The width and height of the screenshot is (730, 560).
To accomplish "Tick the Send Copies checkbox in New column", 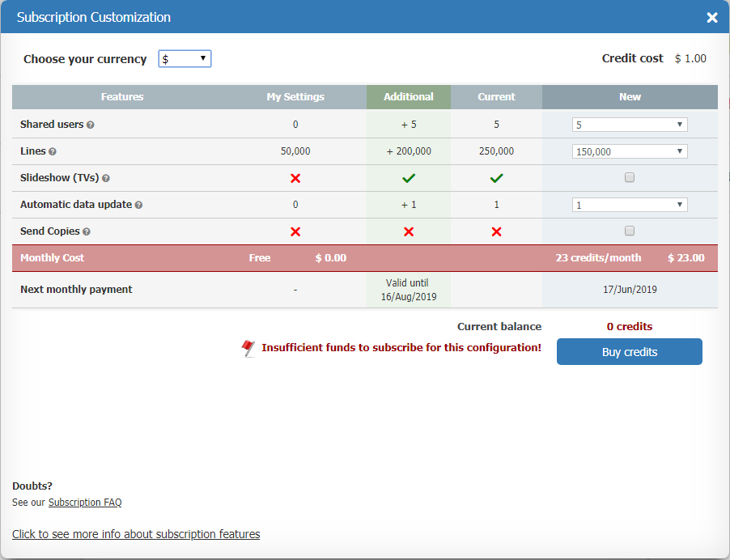I will tap(630, 231).
